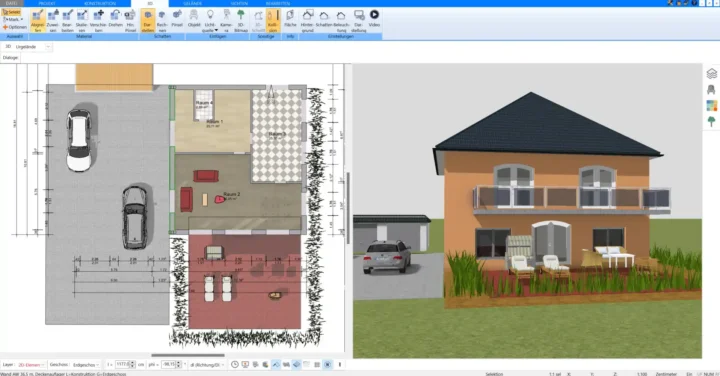Open the Hintergrund background settings
The height and width of the screenshot is (376, 720).
(307, 21)
